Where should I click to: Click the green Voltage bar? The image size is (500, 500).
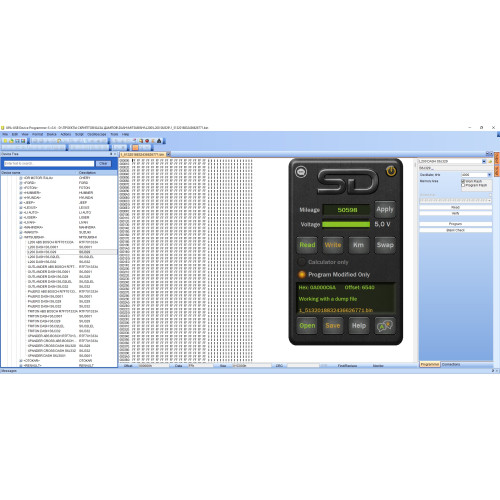[x=346, y=224]
